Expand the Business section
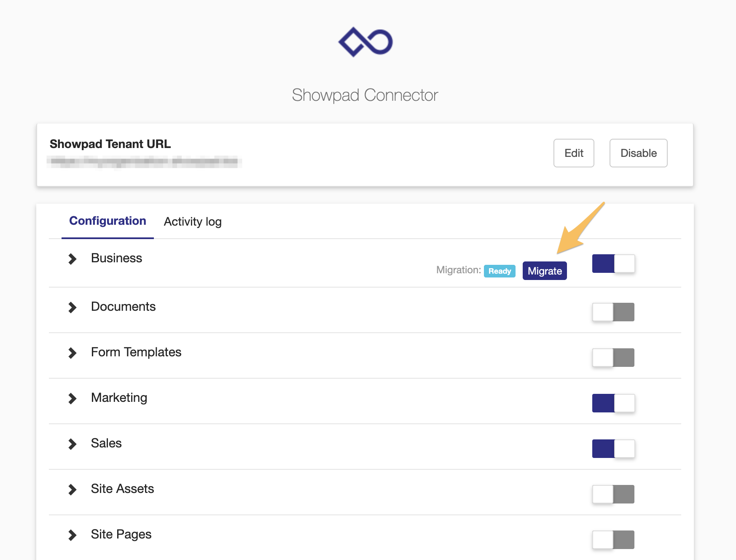The height and width of the screenshot is (560, 736). click(x=72, y=258)
